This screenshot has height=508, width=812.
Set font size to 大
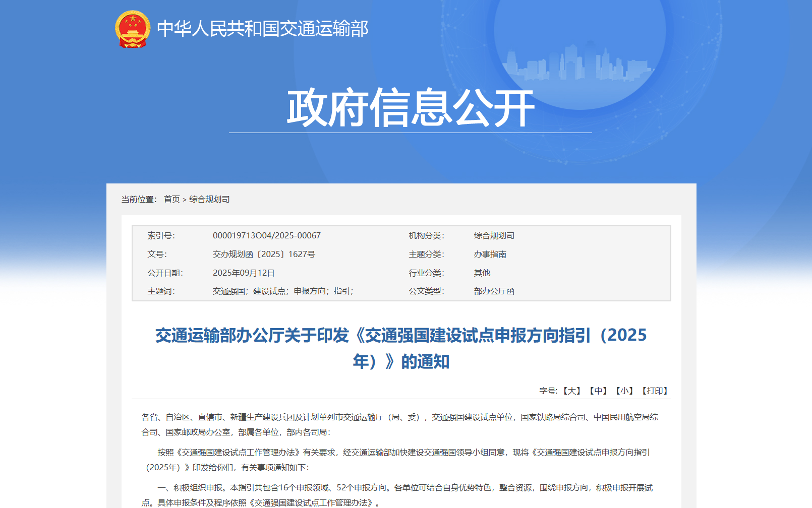[571, 391]
